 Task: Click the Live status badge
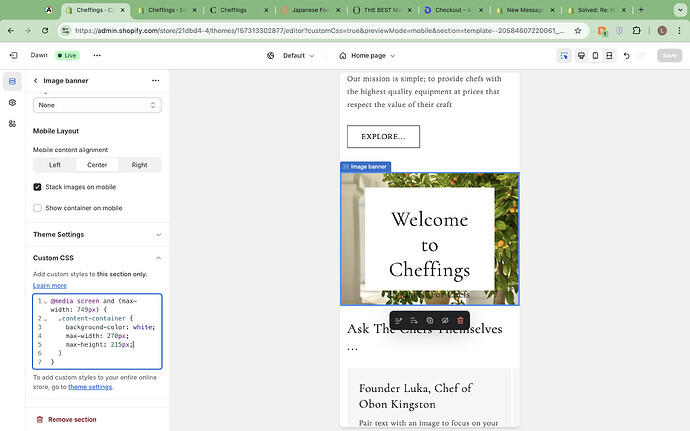pos(67,55)
